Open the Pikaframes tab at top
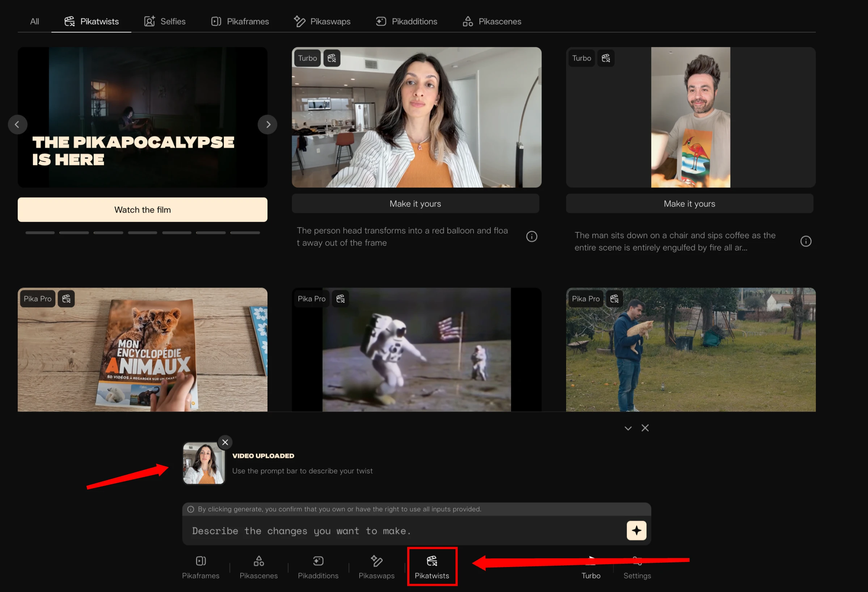 coord(240,21)
